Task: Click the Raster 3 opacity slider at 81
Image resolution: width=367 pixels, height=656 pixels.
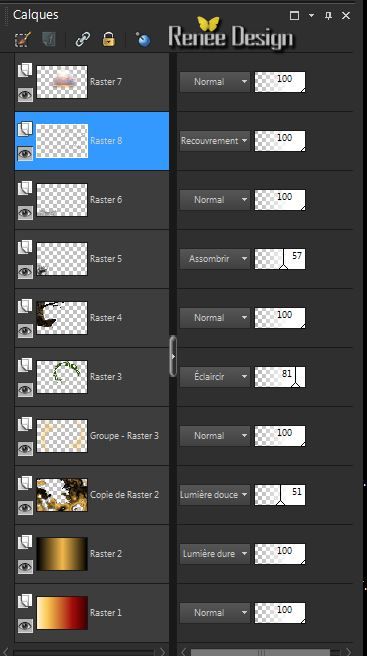Action: (280, 377)
